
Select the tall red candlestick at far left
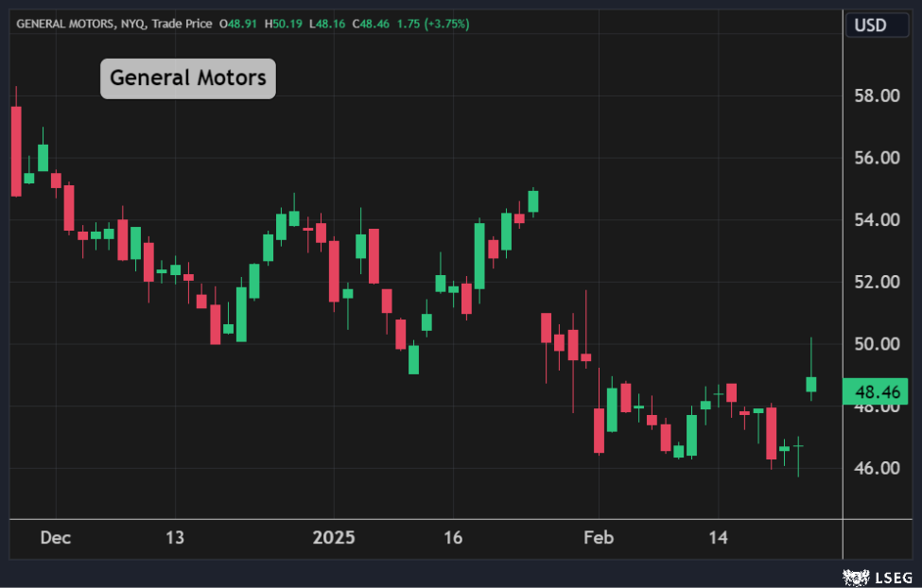(x=16, y=151)
